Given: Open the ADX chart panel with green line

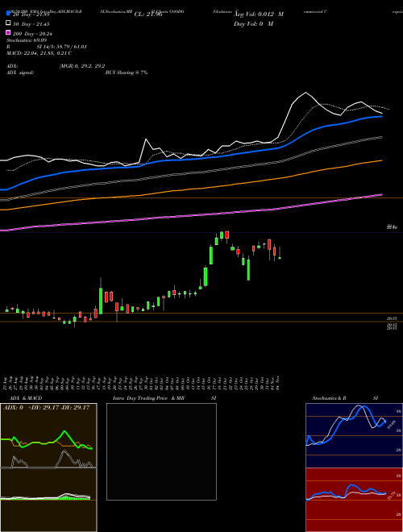Looking at the screenshot, I should click(x=48, y=435).
